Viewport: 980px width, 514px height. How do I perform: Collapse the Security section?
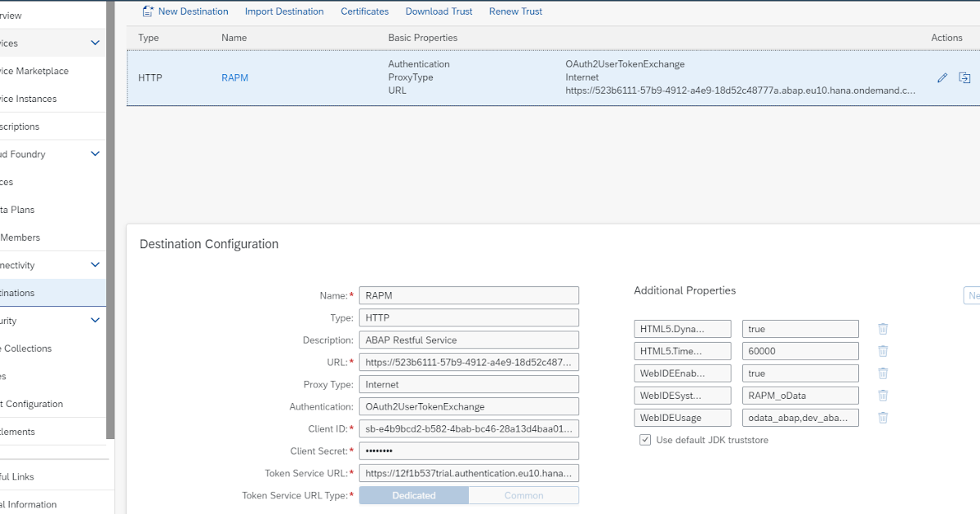coord(94,320)
